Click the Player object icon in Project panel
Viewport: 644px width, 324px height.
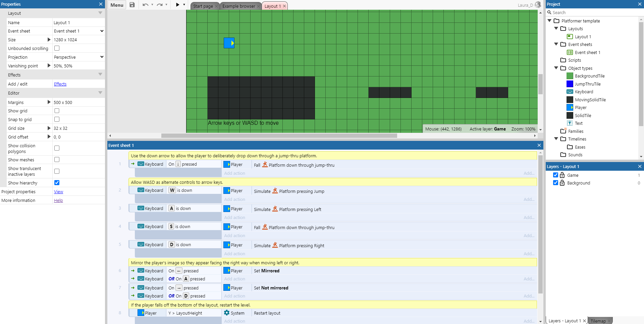coord(570,108)
